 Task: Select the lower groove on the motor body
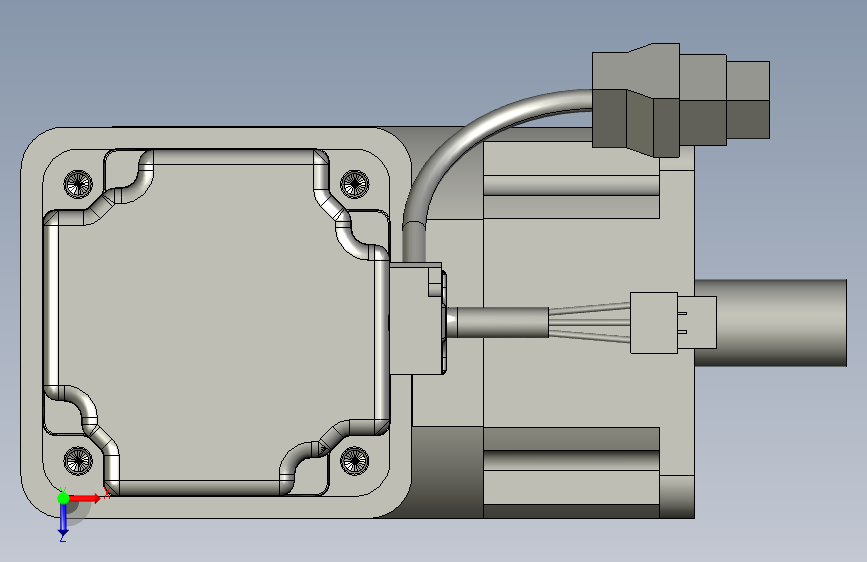click(571, 460)
